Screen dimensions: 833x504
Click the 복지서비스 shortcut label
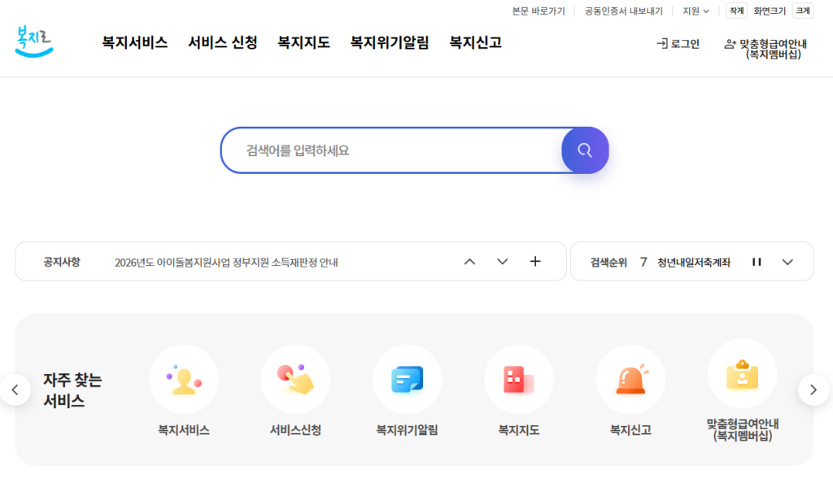coord(184,430)
